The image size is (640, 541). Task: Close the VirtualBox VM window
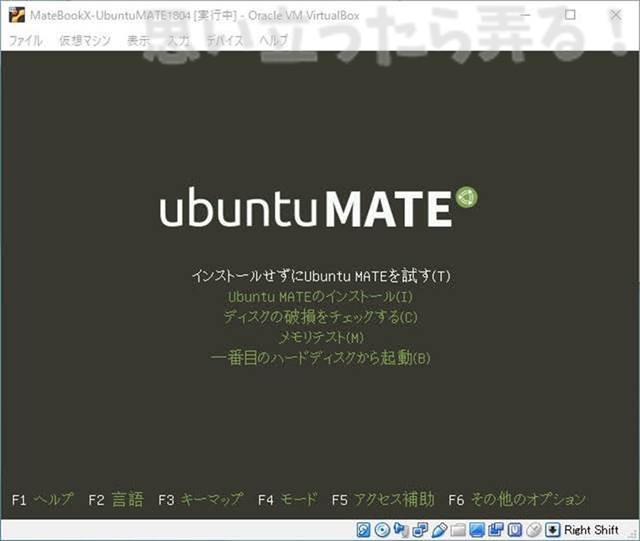tap(616, 15)
